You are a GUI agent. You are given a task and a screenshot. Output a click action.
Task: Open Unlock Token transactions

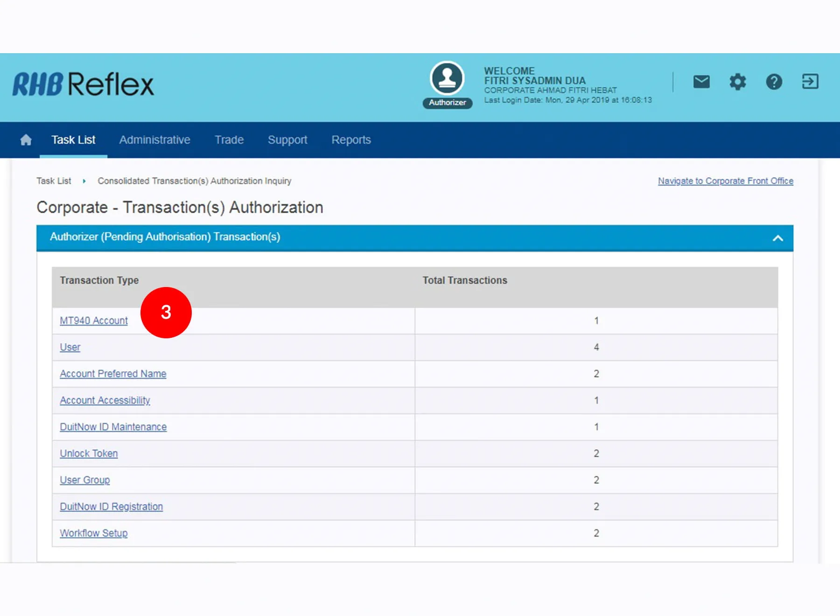89,454
